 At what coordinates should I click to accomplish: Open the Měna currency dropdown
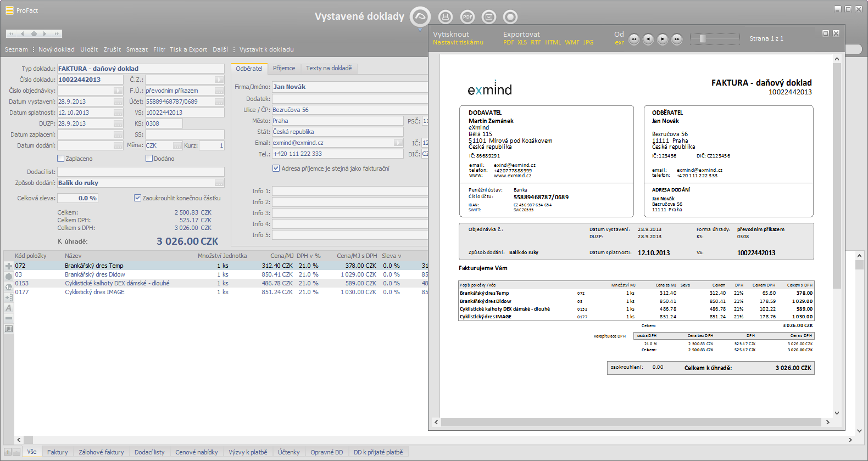click(177, 145)
